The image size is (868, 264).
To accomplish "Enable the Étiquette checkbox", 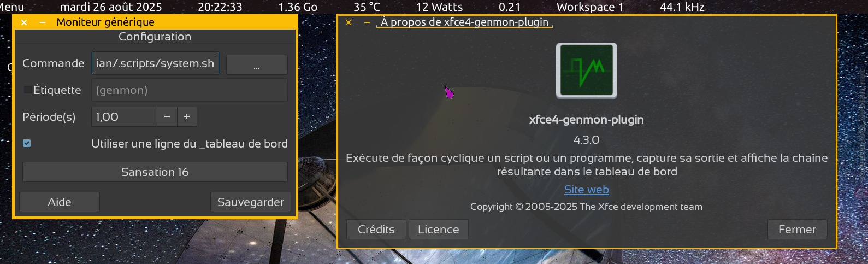I will (27, 90).
